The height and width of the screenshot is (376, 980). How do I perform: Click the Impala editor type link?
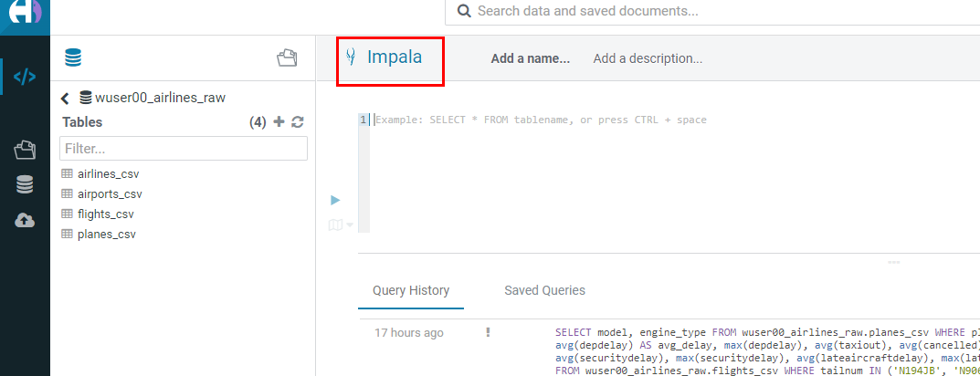[395, 57]
